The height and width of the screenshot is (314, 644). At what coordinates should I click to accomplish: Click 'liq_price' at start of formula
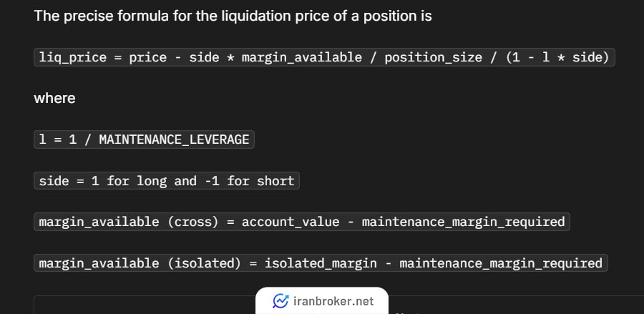pyautogui.click(x=73, y=57)
